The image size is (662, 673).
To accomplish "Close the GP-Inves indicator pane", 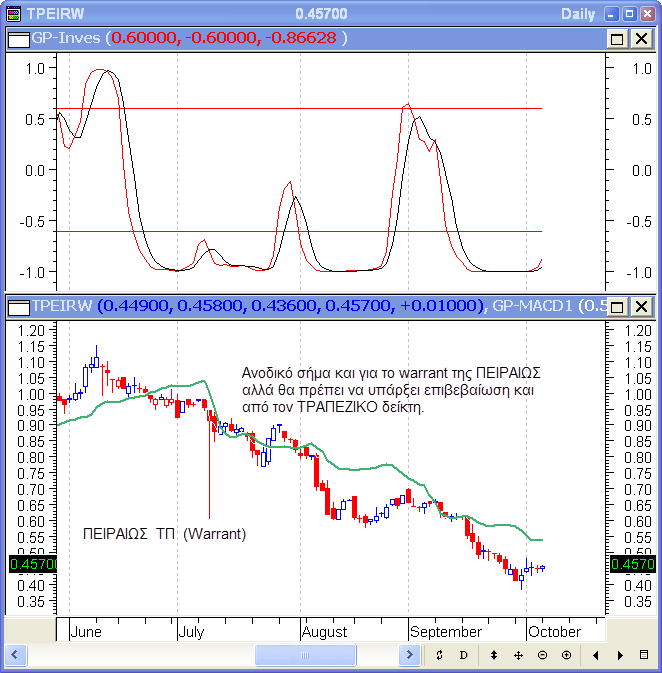I will point(639,38).
